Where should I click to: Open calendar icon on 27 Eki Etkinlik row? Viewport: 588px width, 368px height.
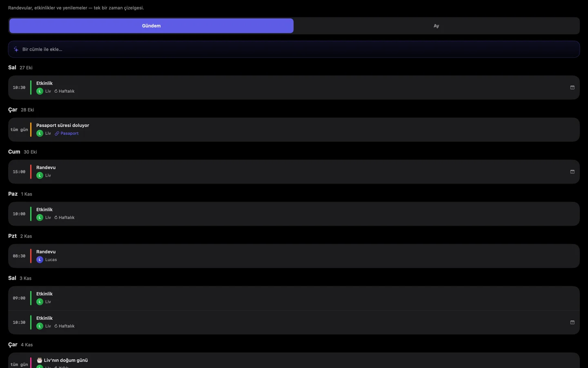[x=572, y=88]
